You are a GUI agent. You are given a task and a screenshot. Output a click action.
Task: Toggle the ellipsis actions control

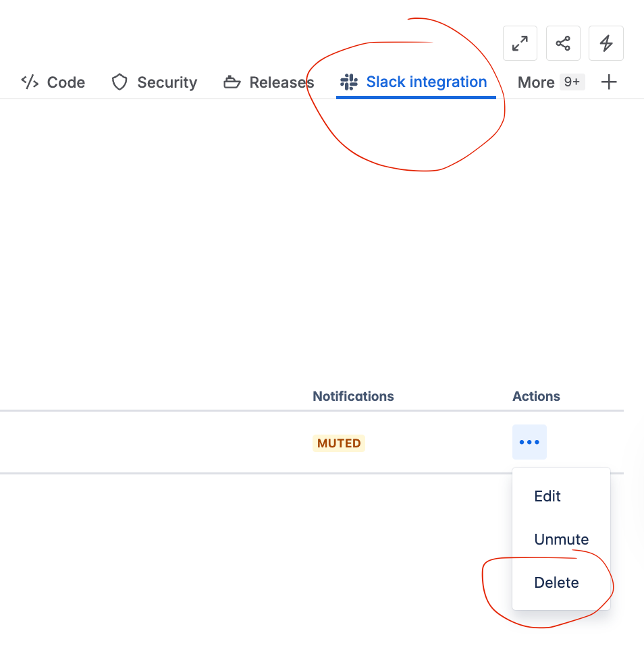coord(529,442)
